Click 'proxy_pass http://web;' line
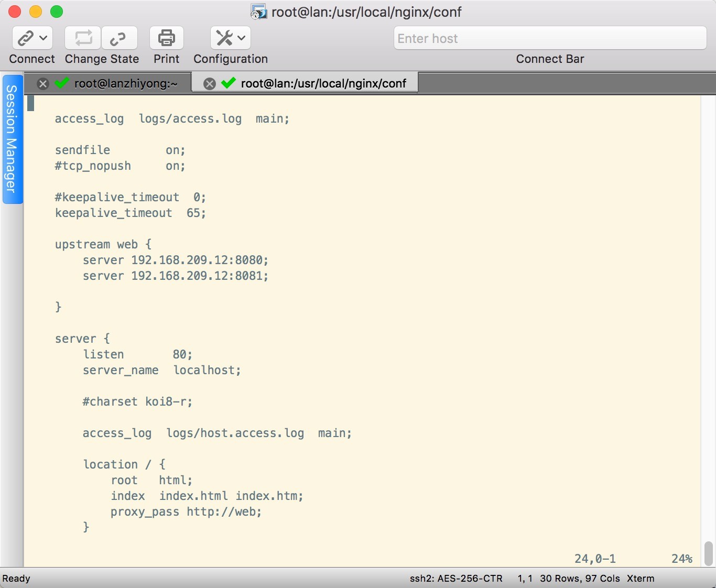 pyautogui.click(x=186, y=511)
